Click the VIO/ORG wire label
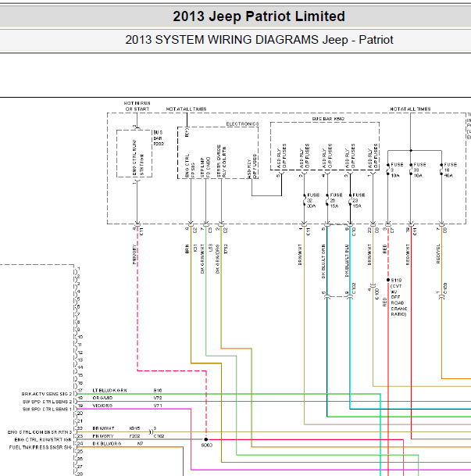 tap(102, 407)
